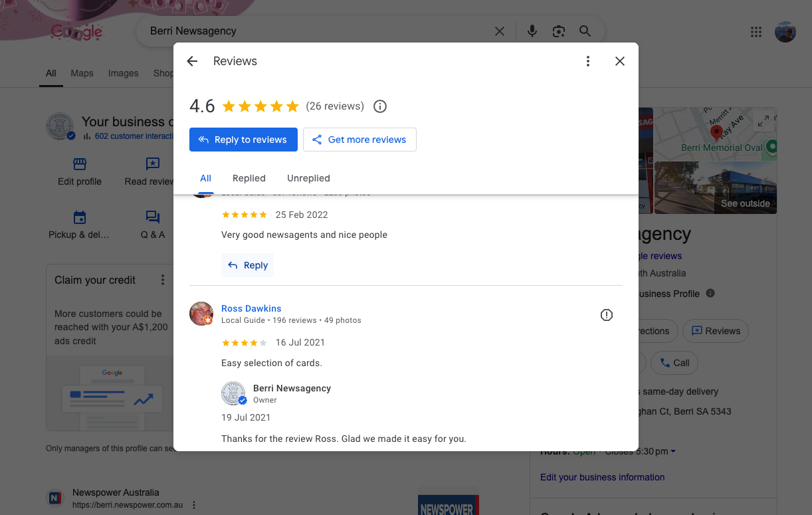Viewport: 812px width, 515px height.
Task: Switch to the Replied tab
Action: pos(249,178)
